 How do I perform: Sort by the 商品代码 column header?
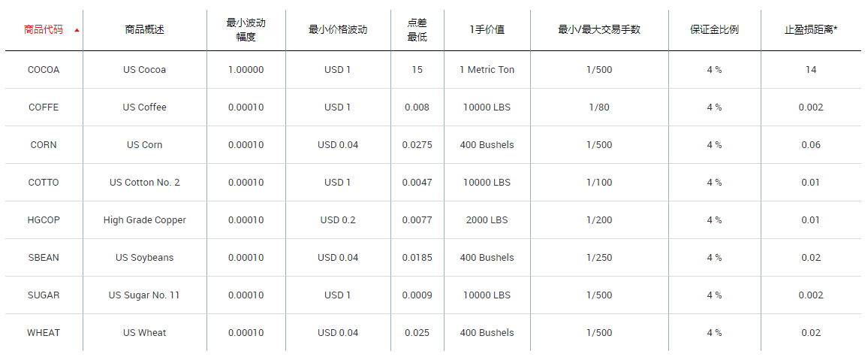tap(44, 29)
